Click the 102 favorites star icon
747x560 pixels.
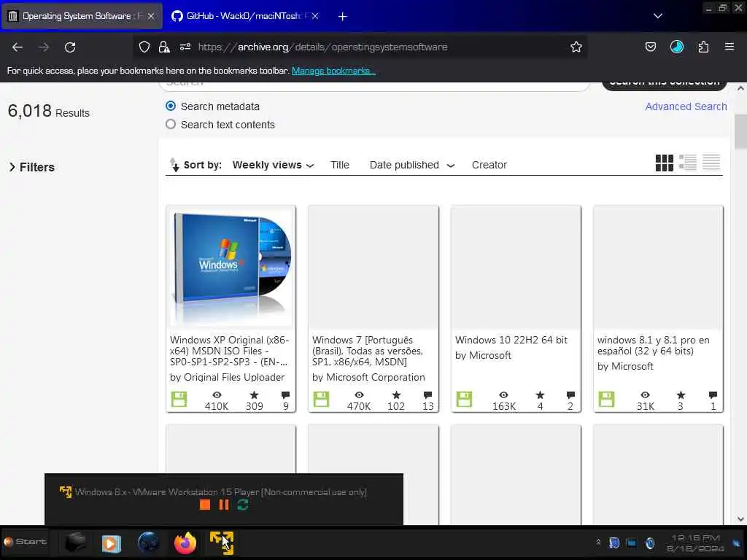[x=396, y=394]
